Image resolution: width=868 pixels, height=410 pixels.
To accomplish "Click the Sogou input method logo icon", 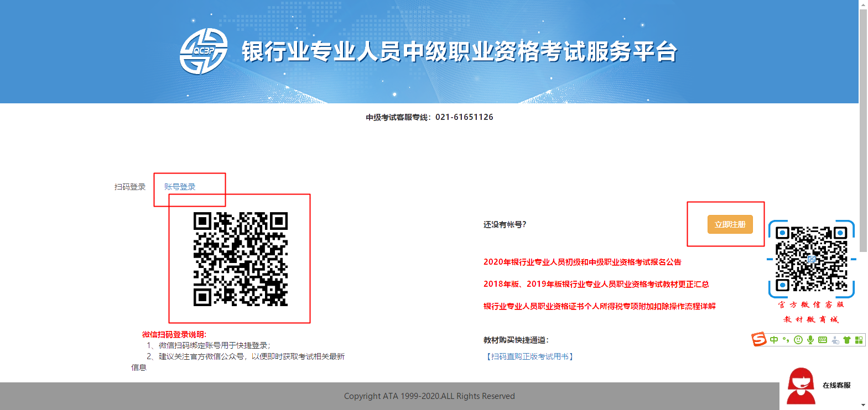I will point(759,339).
